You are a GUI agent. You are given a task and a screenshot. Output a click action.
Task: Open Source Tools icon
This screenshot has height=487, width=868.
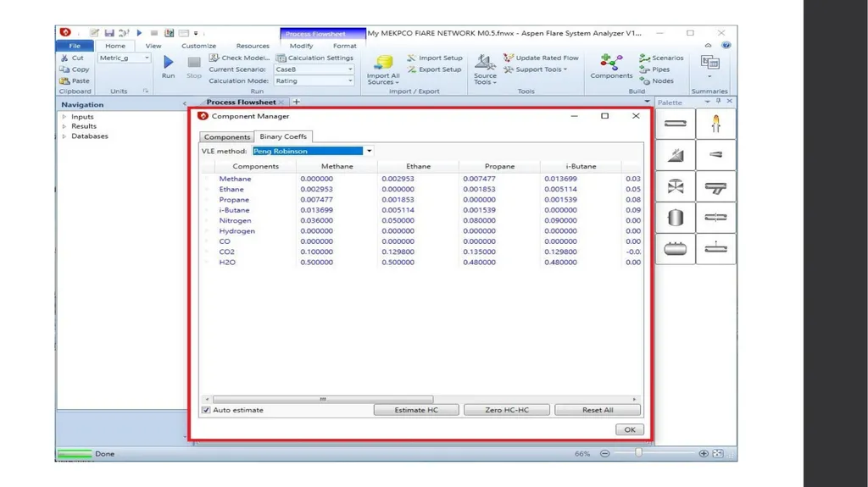click(x=485, y=62)
